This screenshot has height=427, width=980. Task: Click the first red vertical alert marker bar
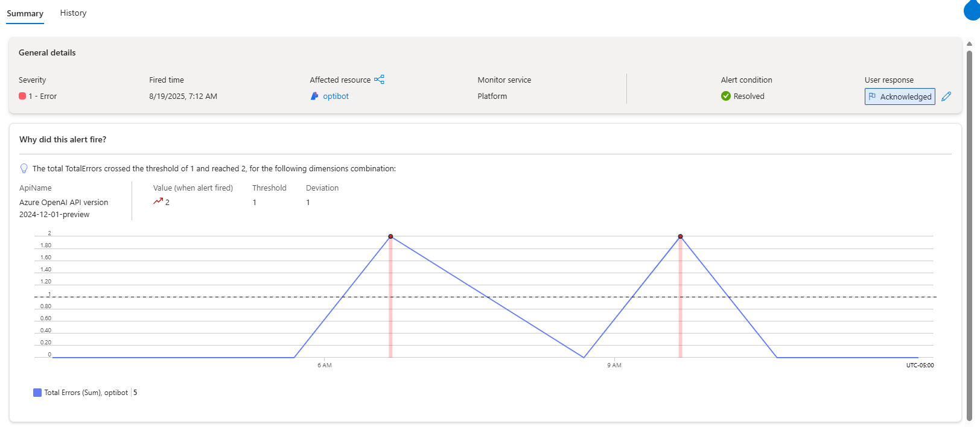pyautogui.click(x=390, y=298)
